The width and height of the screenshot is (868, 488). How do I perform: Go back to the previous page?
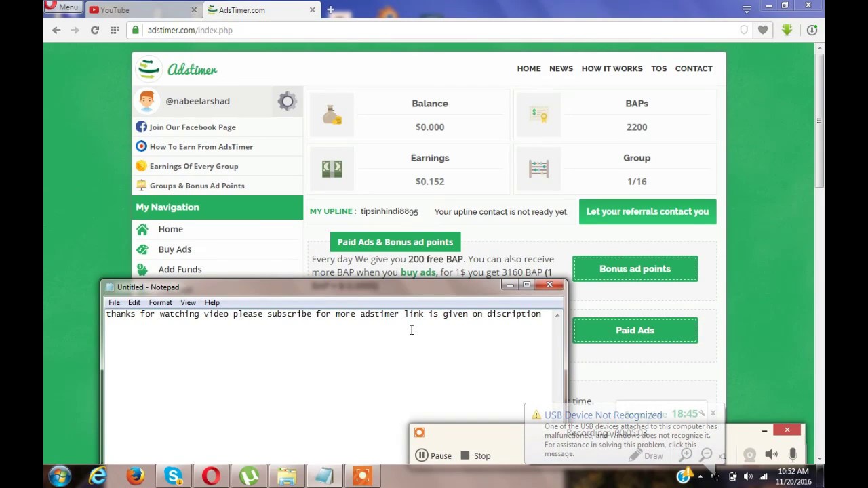(56, 30)
